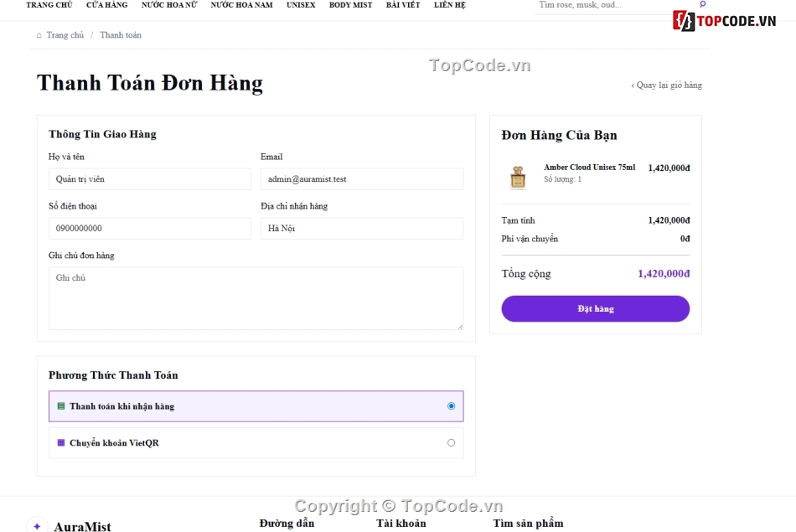The width and height of the screenshot is (796, 532).
Task: Select Chuyển khoản VietQR radio button
Action: coord(451,442)
